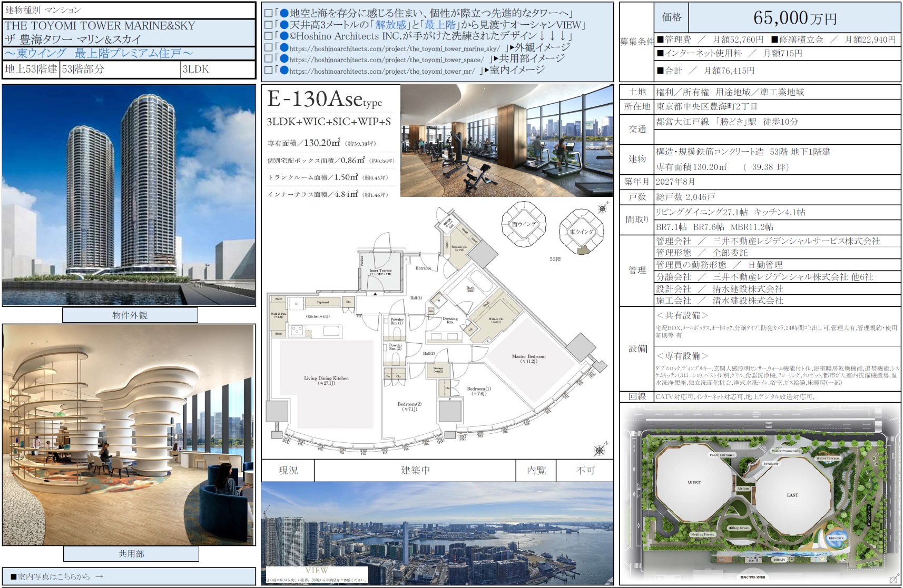Screen dimensions: 903x588
Task: Select the 西ウイング tower outline diagram
Action: tap(523, 224)
